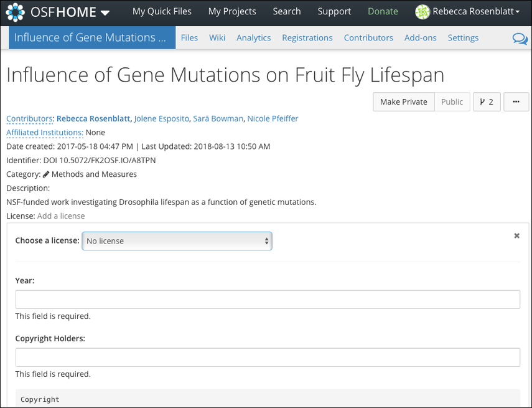This screenshot has height=408, width=532.
Task: Click the OSF logo icon
Action: (16, 12)
